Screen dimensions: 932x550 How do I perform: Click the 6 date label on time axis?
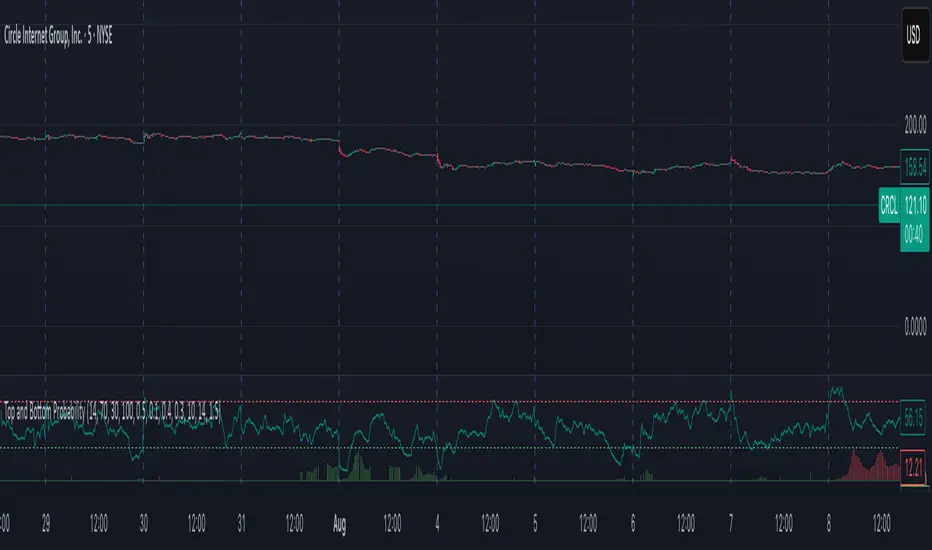click(x=633, y=520)
